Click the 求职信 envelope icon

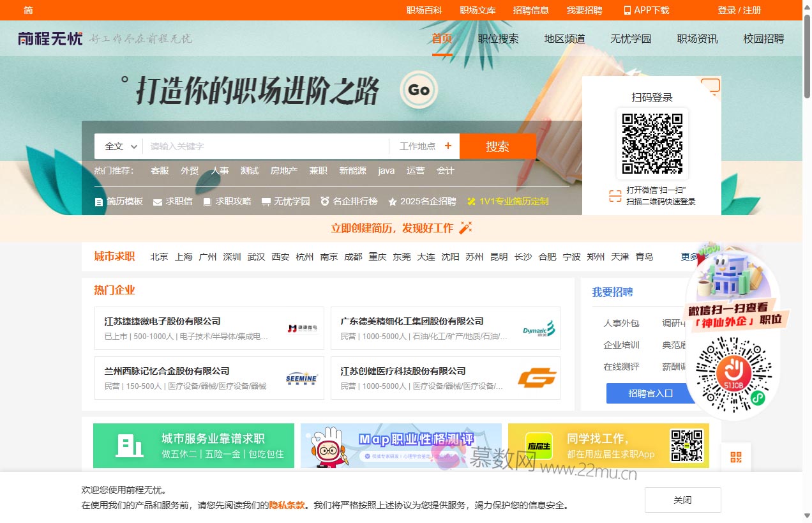(x=156, y=201)
